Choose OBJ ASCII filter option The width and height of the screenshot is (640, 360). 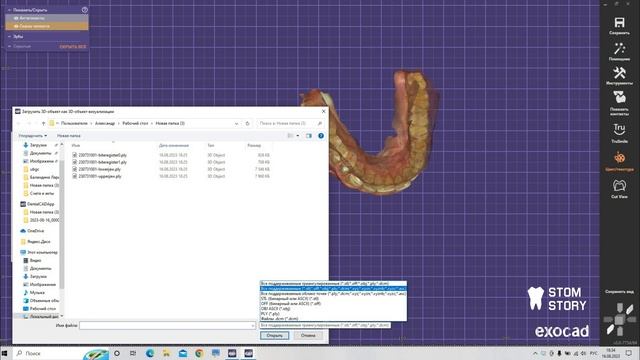point(333,309)
